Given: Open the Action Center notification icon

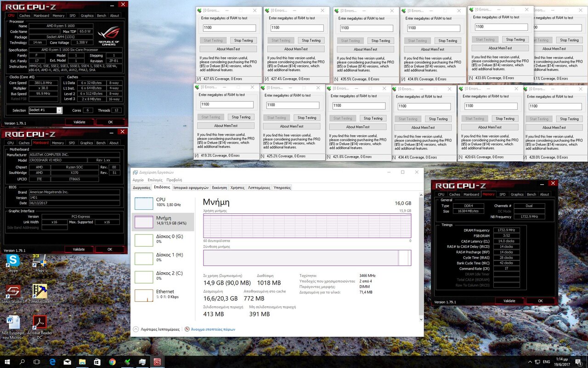Looking at the screenshot, I should 579,362.
